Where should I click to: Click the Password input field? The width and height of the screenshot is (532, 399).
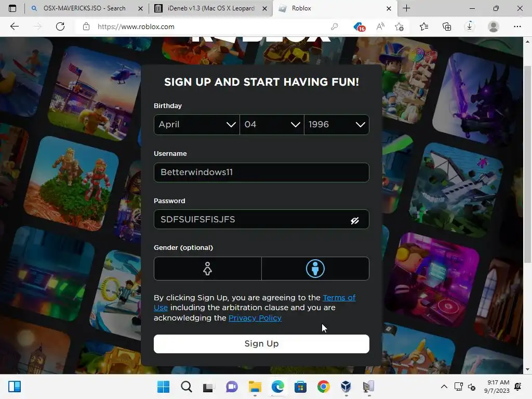coord(262,220)
